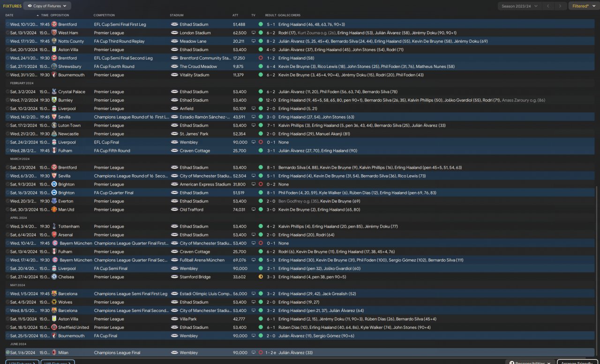Viewport: 600px width, 364px height.
Task: Sort fixtures by the Opposition column
Action: tap(60, 15)
